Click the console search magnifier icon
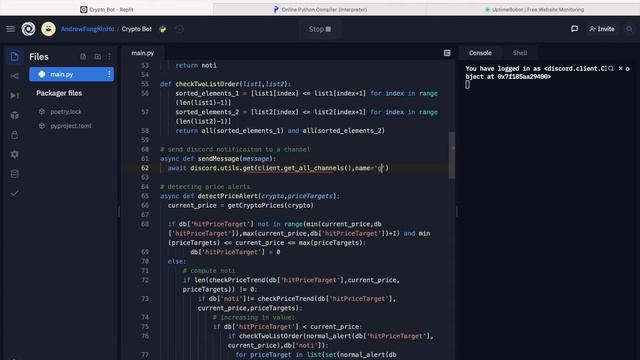640x360 pixels. click(611, 69)
